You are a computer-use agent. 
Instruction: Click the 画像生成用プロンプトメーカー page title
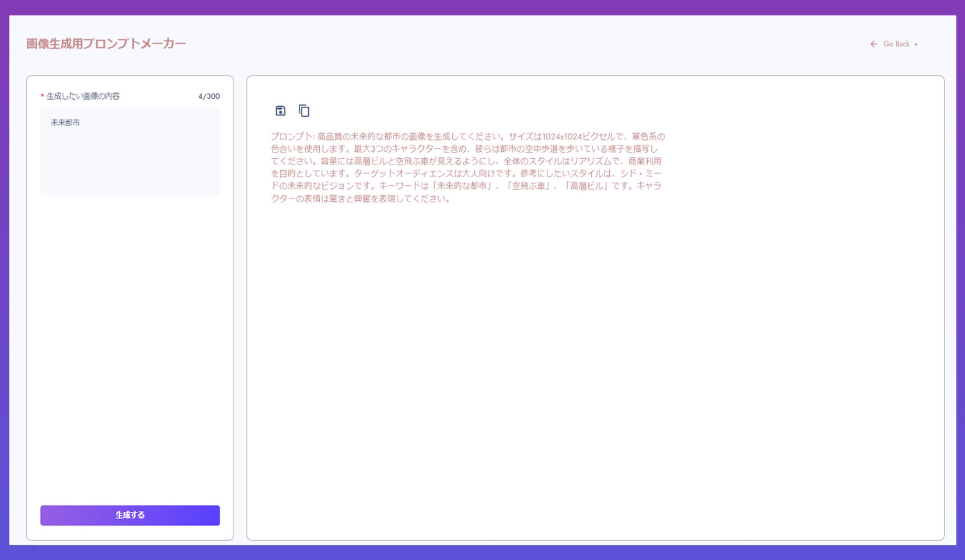tap(106, 44)
